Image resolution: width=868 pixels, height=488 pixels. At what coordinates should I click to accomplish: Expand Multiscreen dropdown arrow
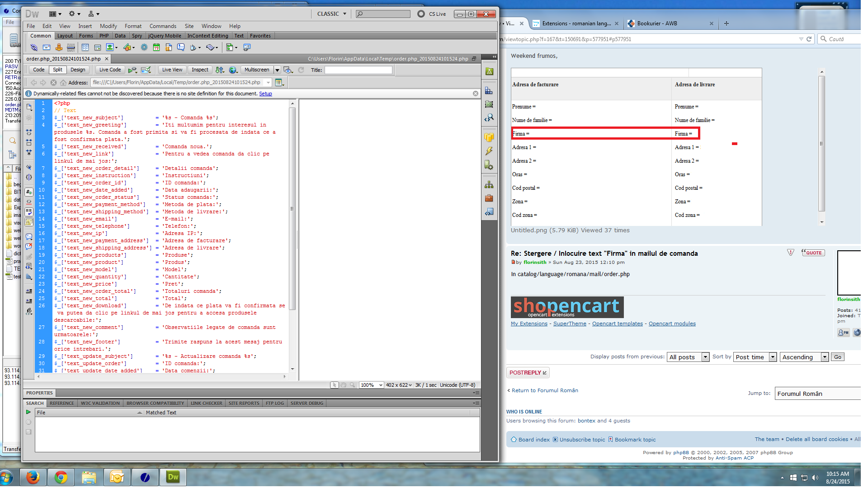[277, 70]
